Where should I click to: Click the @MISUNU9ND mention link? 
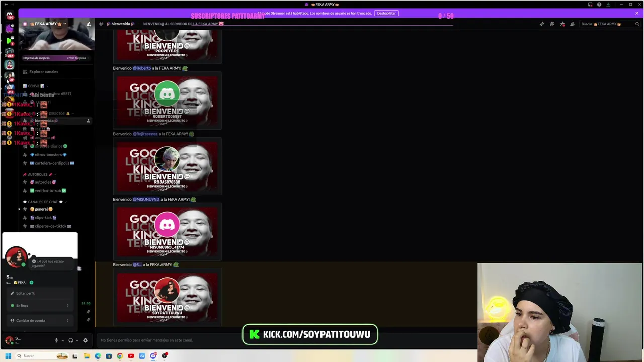point(146,199)
